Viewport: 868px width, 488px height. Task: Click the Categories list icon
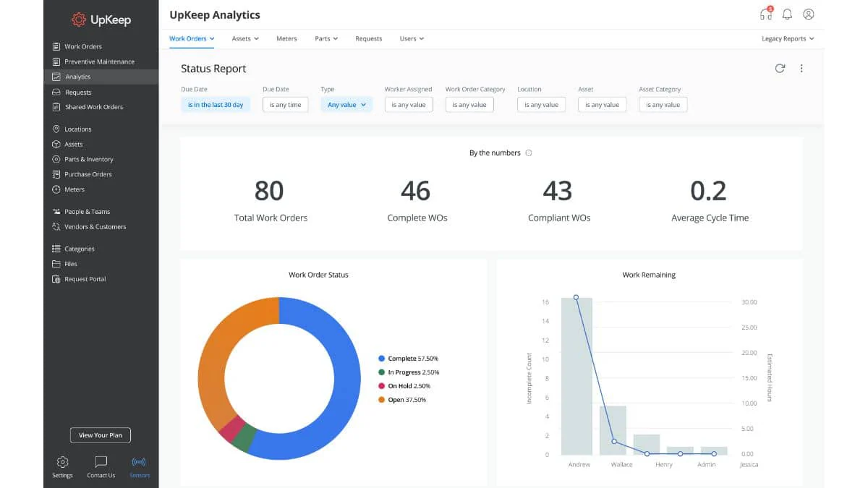[56, 249]
